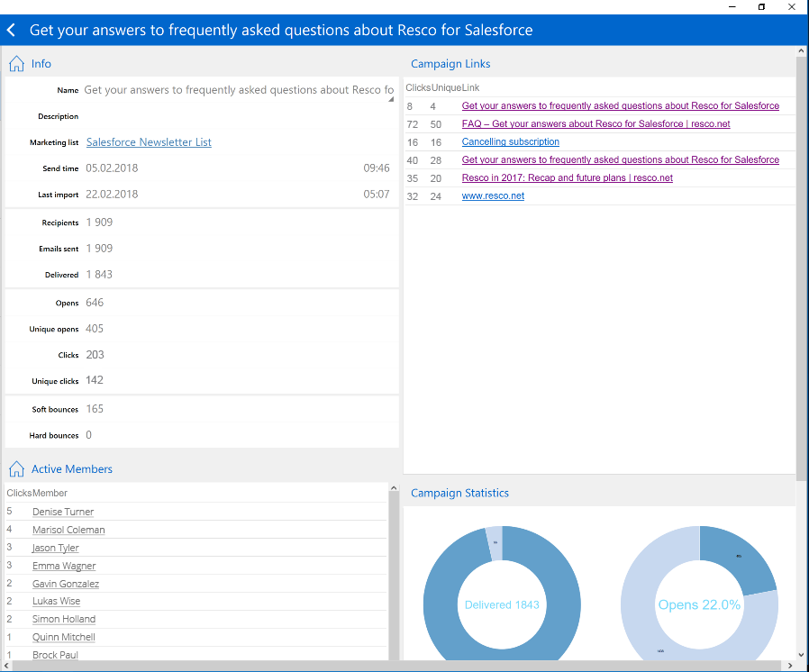The width and height of the screenshot is (809, 672).
Task: Open the Cancelling subscription link
Action: 510,141
